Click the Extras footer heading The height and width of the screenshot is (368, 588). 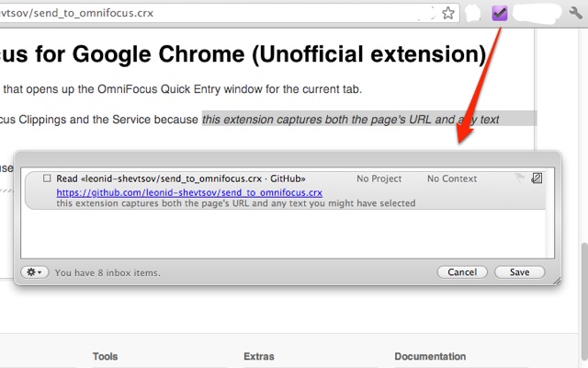tap(259, 356)
